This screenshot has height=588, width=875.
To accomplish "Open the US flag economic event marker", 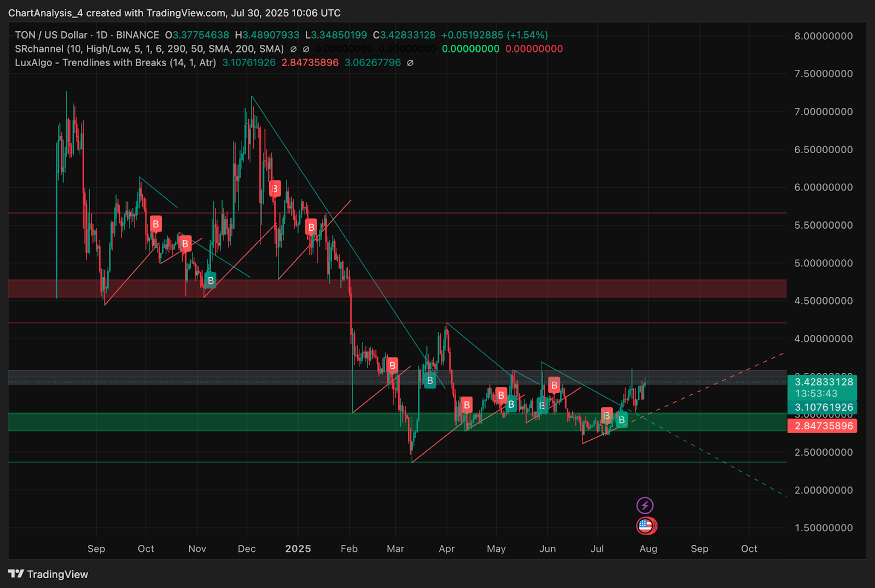I will pyautogui.click(x=646, y=525).
